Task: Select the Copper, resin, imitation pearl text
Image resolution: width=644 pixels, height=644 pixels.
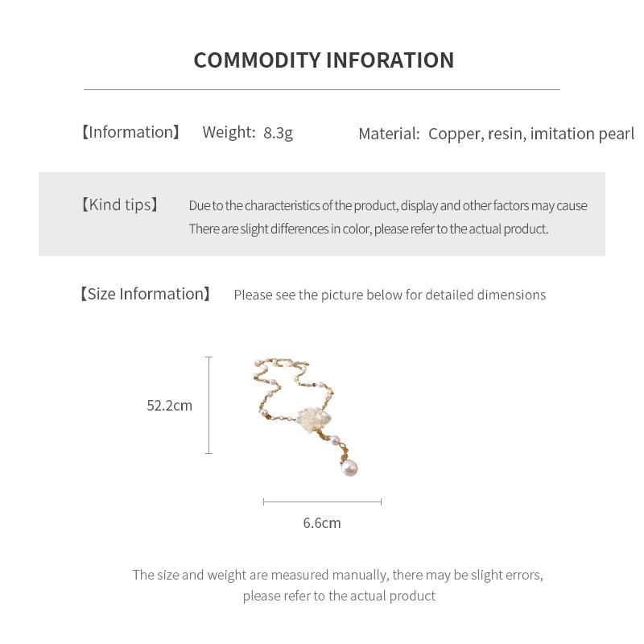Action: 531,134
